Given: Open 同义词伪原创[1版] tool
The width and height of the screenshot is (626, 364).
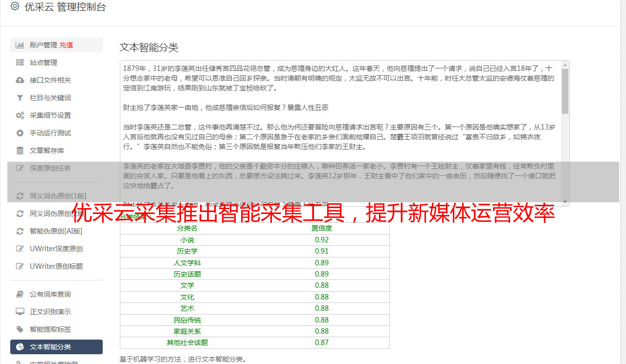Looking at the screenshot, I should pos(56,196).
